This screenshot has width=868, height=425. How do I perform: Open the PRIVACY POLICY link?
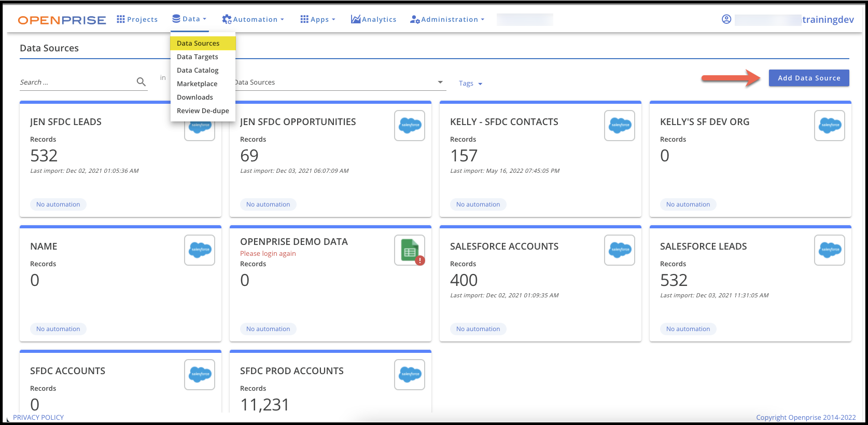point(38,417)
